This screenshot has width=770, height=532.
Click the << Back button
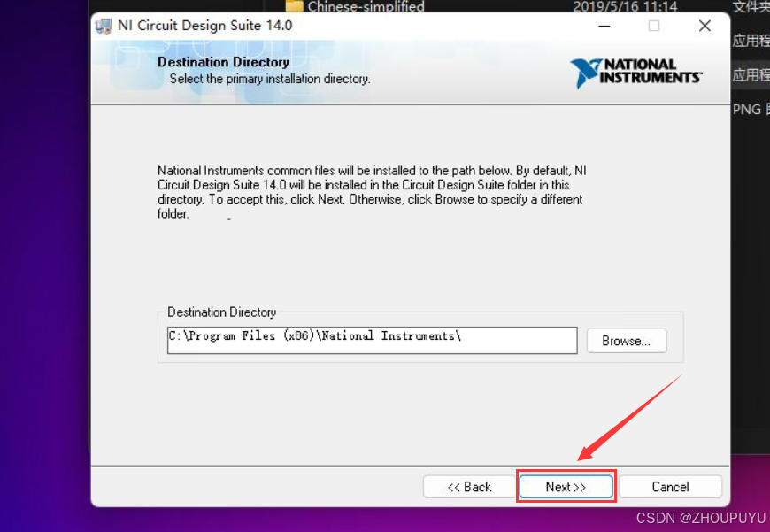point(469,486)
